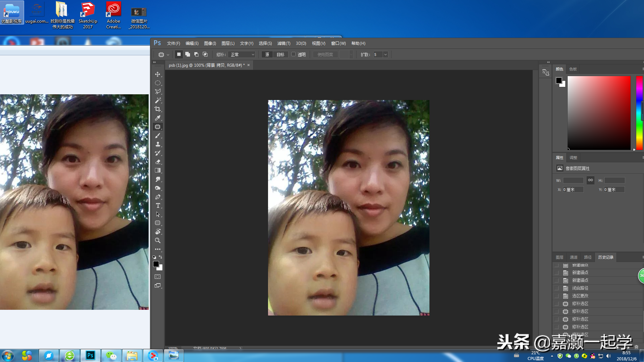Switch to the 图层 panel tab

click(x=560, y=257)
